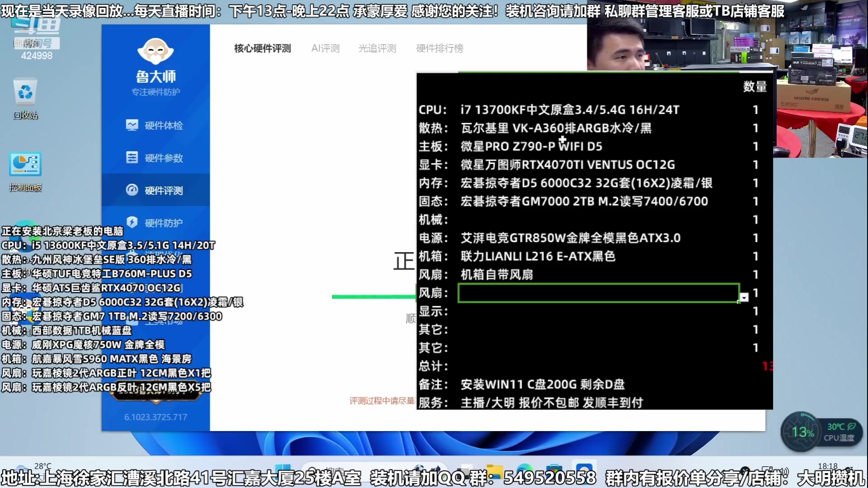This screenshot has height=488, width=868.
Task: Click the version number 6.1023.3725.717
Action: click(x=156, y=417)
